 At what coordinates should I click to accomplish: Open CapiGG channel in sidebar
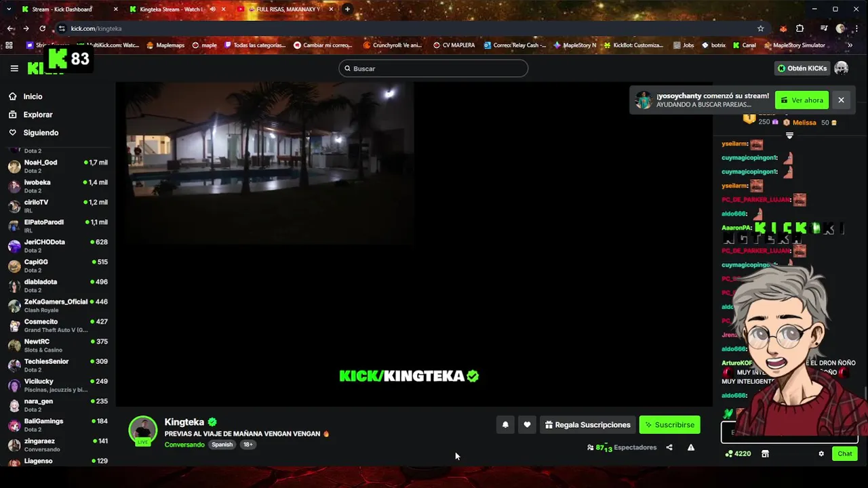pyautogui.click(x=58, y=266)
